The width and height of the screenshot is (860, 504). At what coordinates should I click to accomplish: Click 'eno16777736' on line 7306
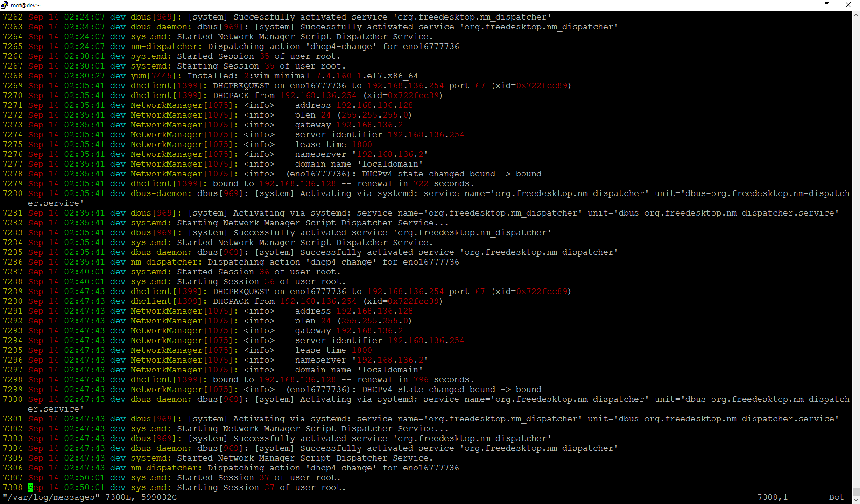(x=431, y=468)
